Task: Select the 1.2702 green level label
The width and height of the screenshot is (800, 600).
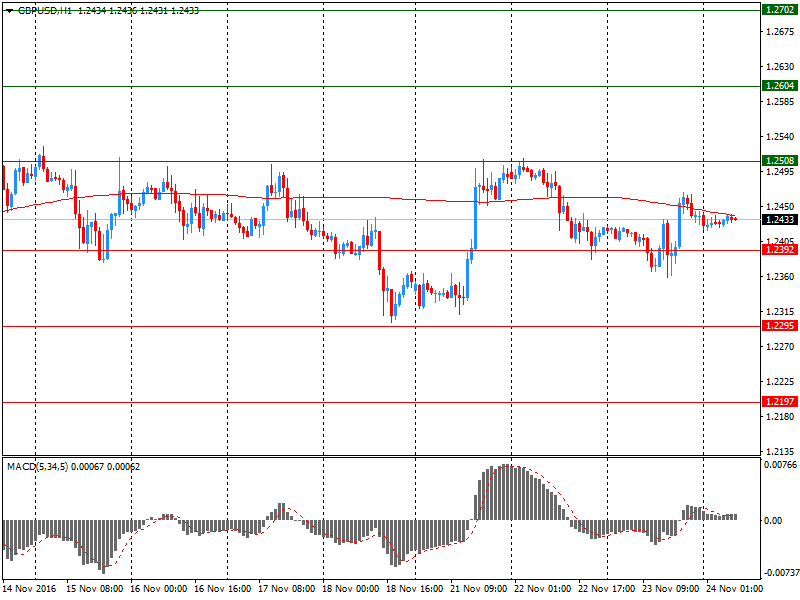Action: [x=780, y=10]
